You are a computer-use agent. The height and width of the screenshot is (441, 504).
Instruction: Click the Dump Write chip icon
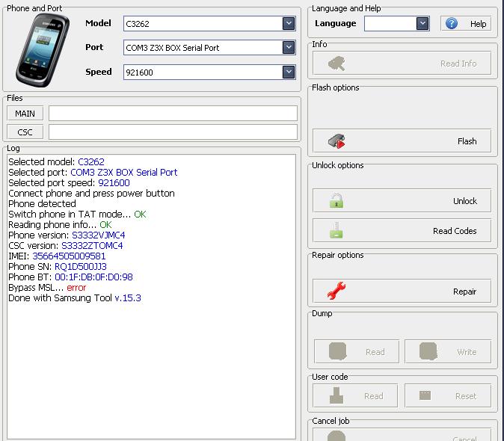428,351
